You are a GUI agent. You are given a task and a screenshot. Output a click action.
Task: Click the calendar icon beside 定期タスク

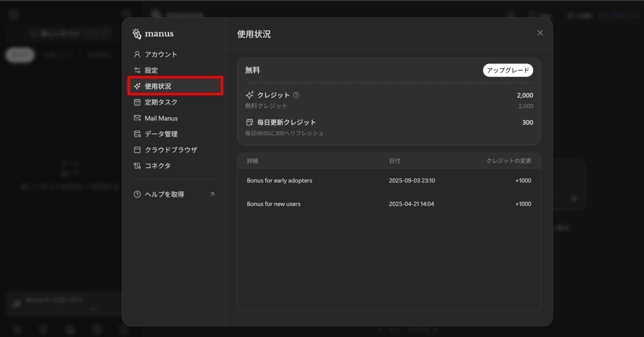point(137,102)
